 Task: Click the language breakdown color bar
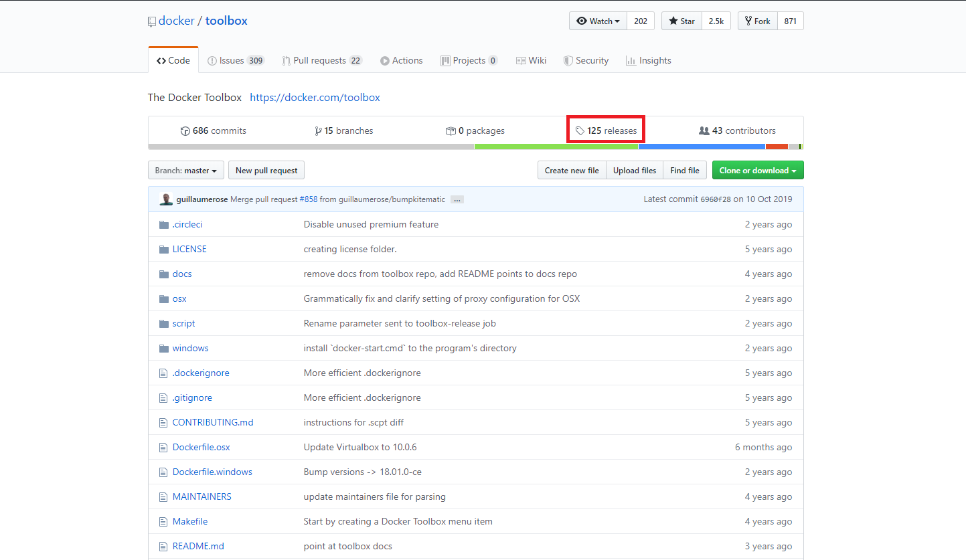tap(475, 147)
